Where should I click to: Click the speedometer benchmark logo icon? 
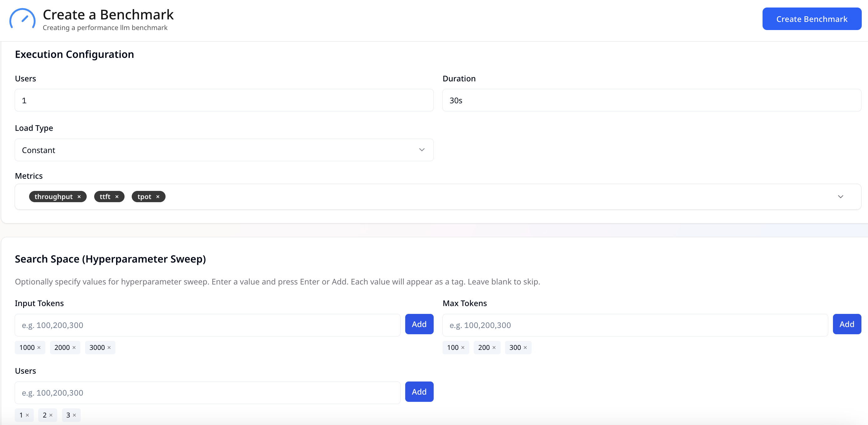click(22, 19)
